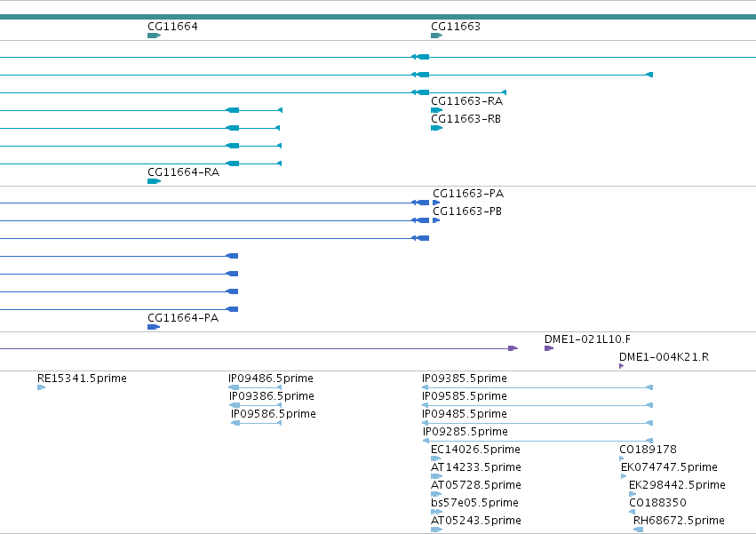Select the RH68672.5prime EST glyph
The width and height of the screenshot is (756, 534).
pyautogui.click(x=638, y=530)
